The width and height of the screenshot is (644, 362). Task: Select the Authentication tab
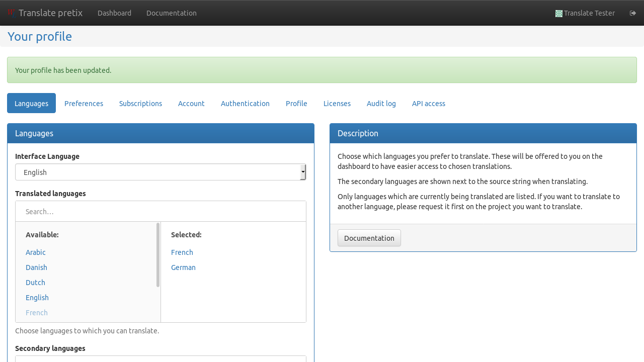(x=245, y=104)
